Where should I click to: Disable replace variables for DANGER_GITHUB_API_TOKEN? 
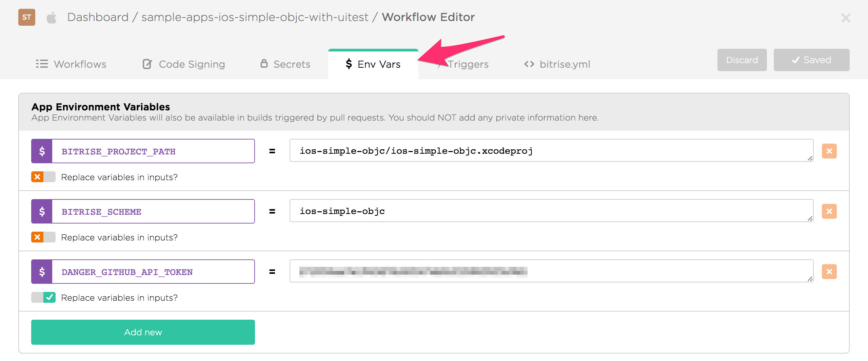click(x=43, y=297)
